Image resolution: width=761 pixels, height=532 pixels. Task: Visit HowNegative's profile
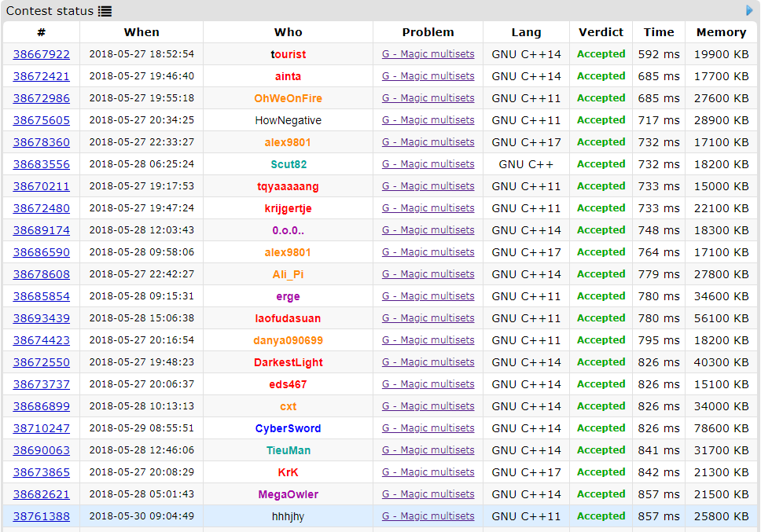click(289, 120)
